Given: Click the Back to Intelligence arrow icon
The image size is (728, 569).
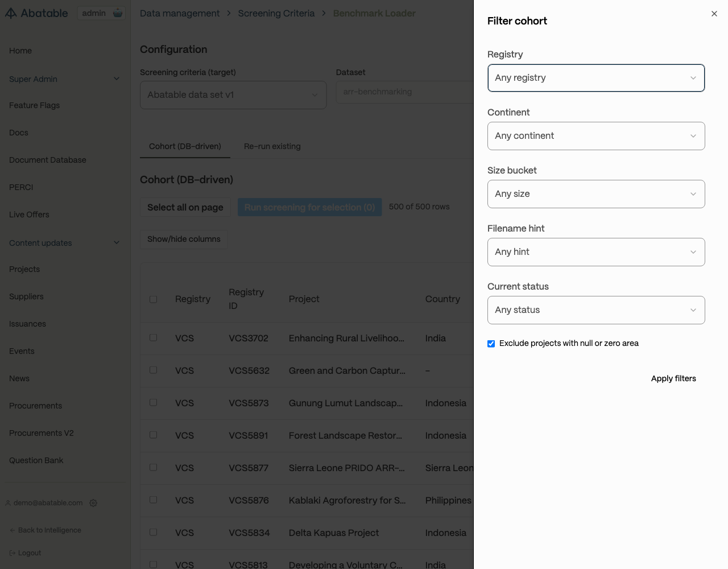Looking at the screenshot, I should pyautogui.click(x=13, y=530).
